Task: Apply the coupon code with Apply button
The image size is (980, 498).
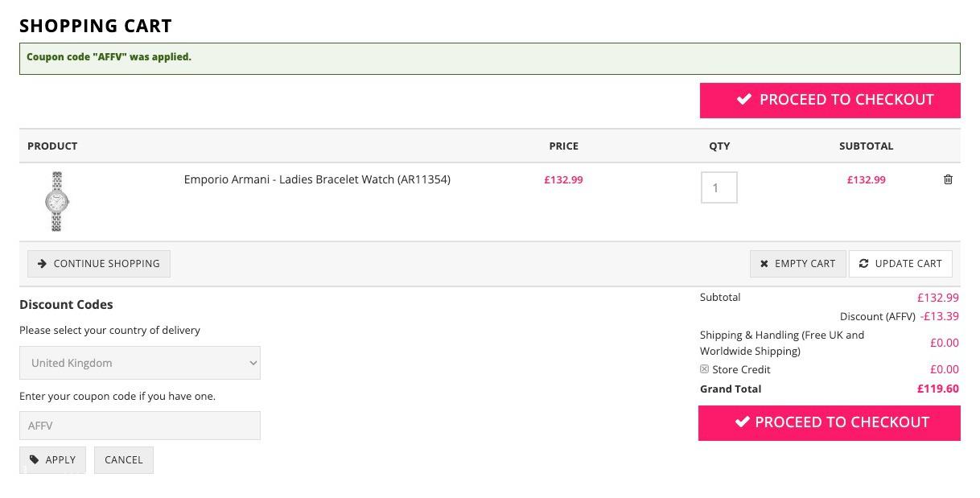Action: 52,460
